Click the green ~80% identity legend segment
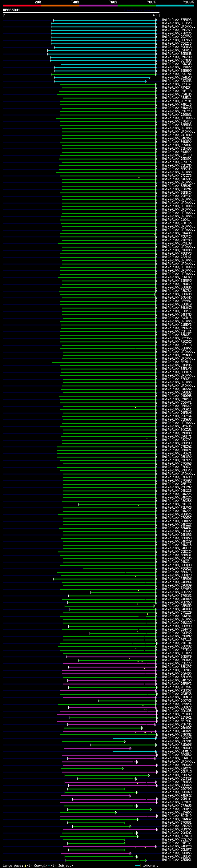 coord(137,6)
